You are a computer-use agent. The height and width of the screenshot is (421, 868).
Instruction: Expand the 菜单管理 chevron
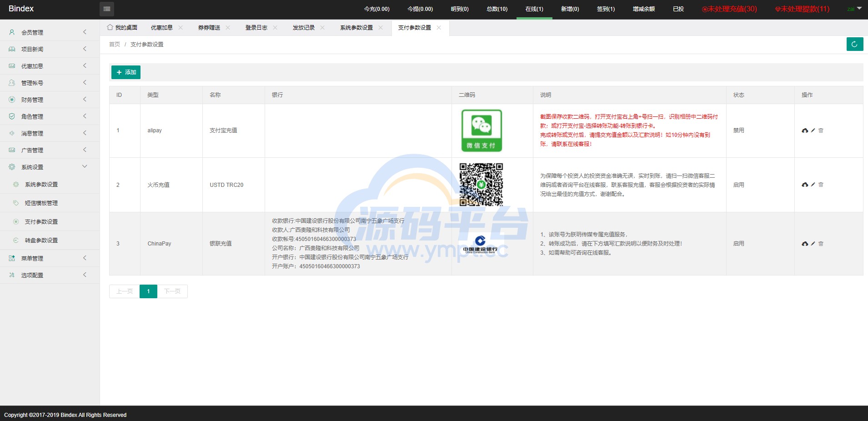pos(85,258)
